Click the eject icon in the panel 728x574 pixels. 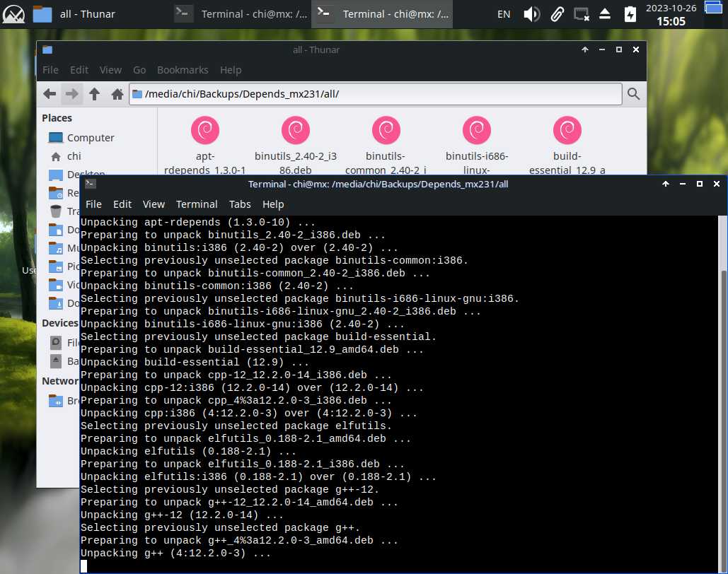tap(605, 14)
